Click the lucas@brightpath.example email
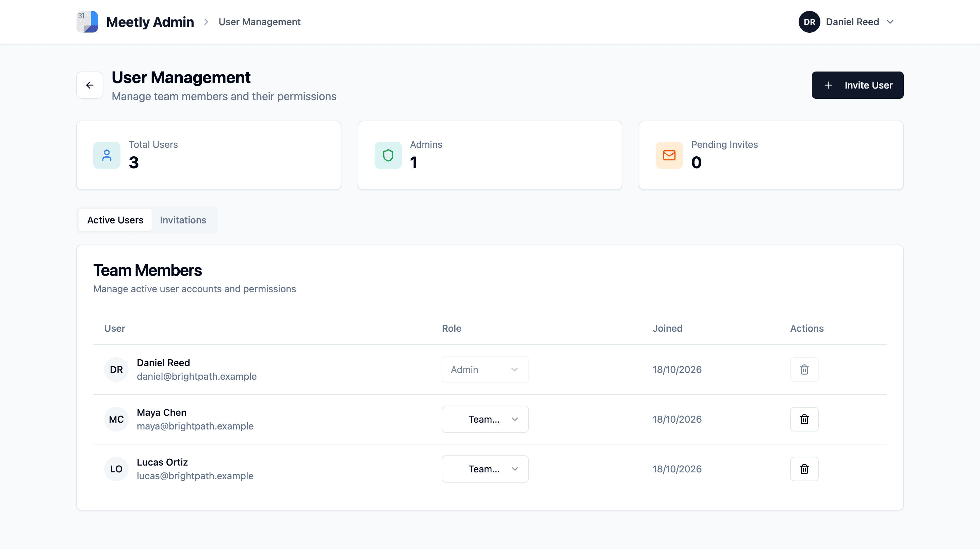 tap(195, 476)
